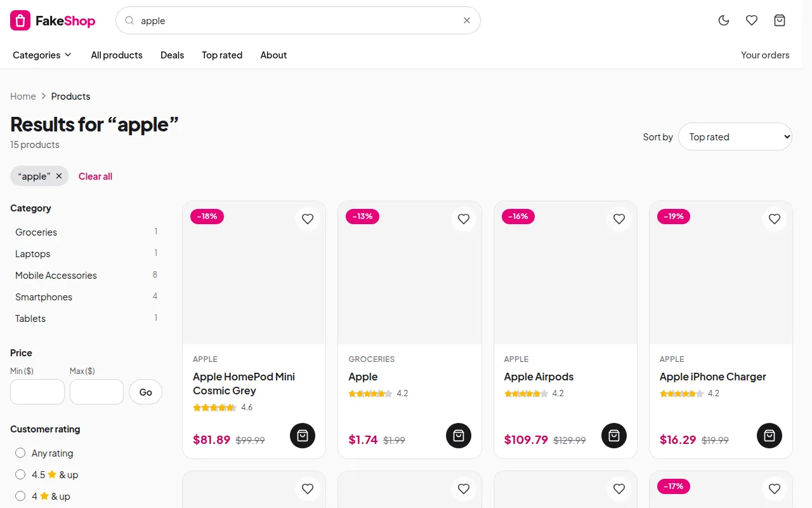Remove the "apple" filter chip

(x=59, y=176)
